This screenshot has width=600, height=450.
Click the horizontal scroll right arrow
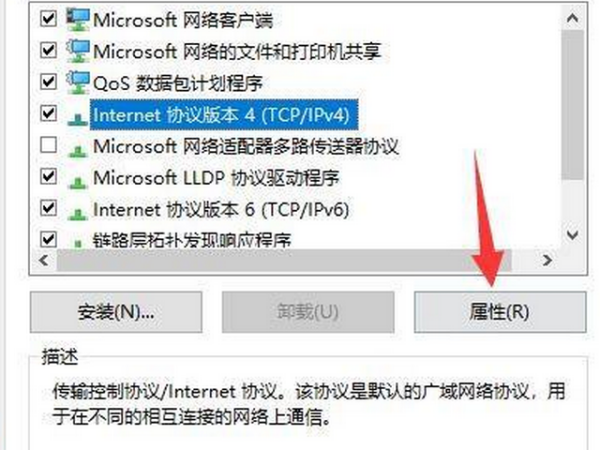pos(548,260)
